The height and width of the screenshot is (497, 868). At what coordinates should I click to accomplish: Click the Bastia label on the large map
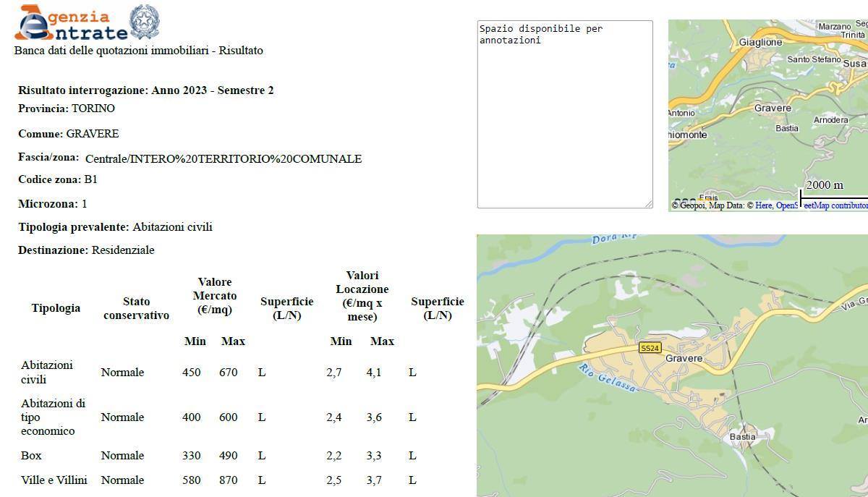pyautogui.click(x=742, y=437)
